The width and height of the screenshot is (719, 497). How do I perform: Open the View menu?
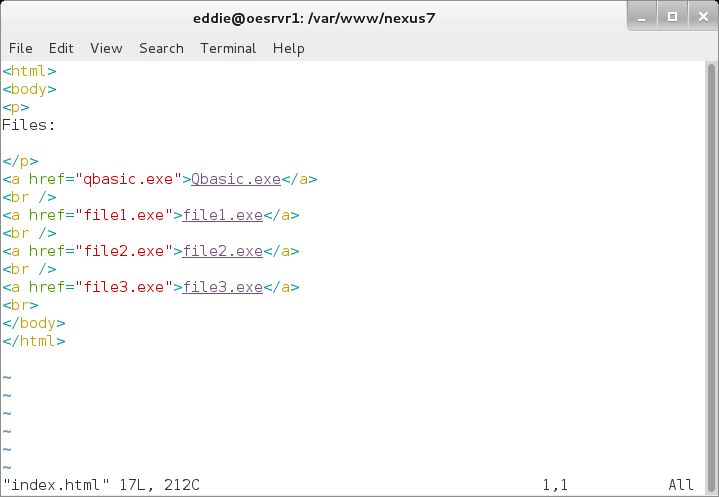coord(106,48)
